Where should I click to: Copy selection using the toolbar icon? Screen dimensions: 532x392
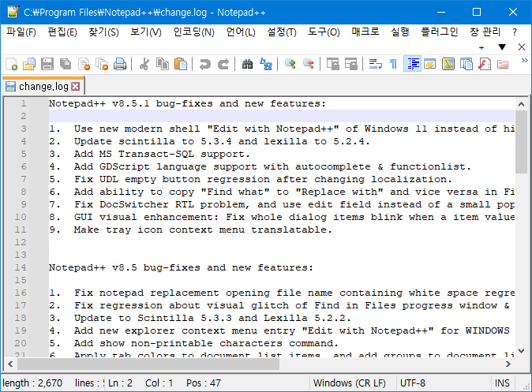tap(163, 64)
